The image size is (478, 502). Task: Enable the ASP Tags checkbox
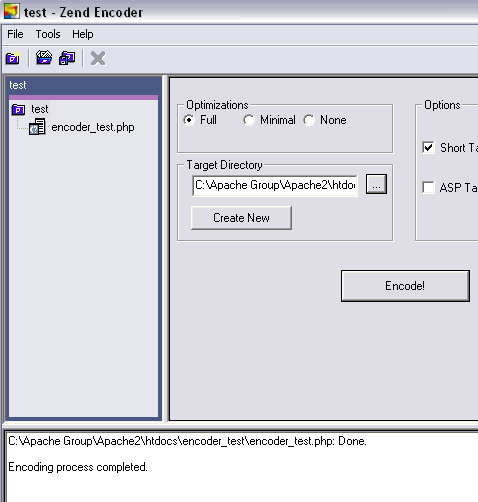pyautogui.click(x=428, y=187)
